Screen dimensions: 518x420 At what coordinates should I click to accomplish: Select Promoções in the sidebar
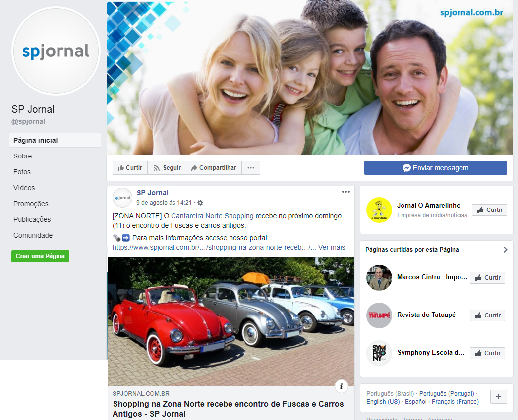point(31,204)
